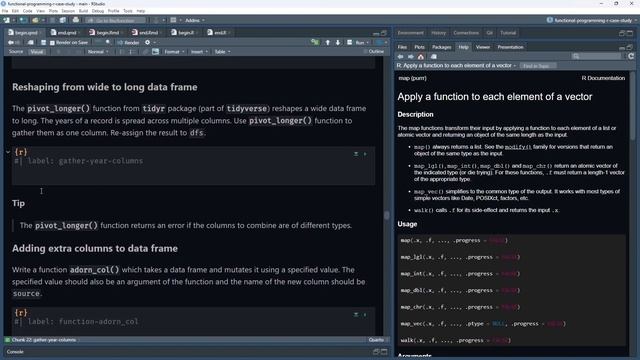Click the Render button

(129, 42)
